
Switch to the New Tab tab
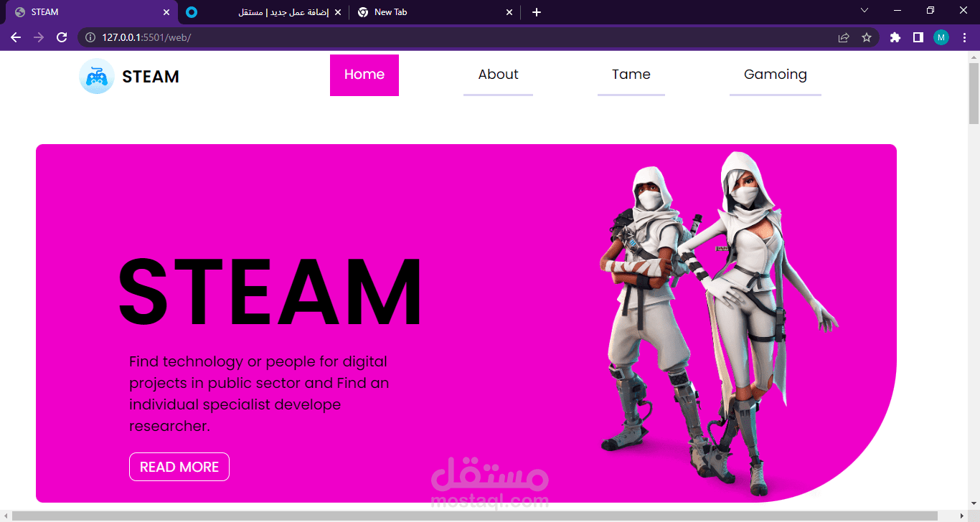click(435, 12)
